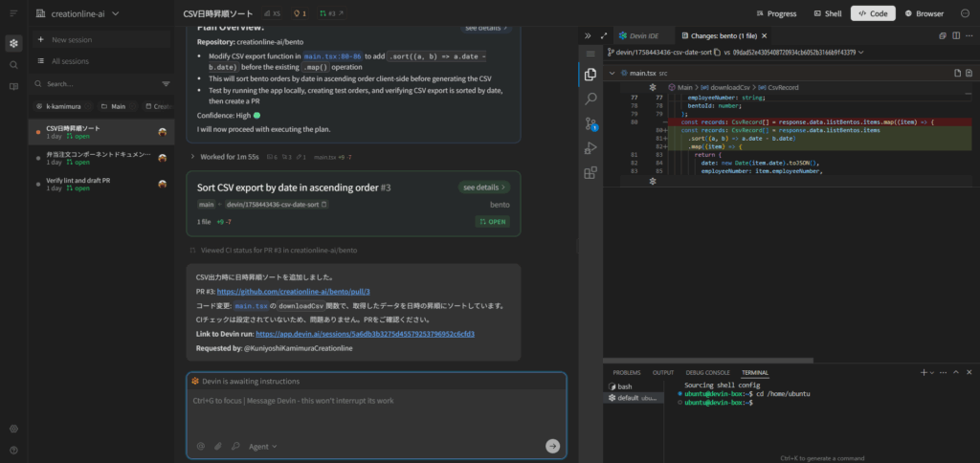Select the PROBLEMS panel tab
980x463 pixels.
click(x=626, y=372)
